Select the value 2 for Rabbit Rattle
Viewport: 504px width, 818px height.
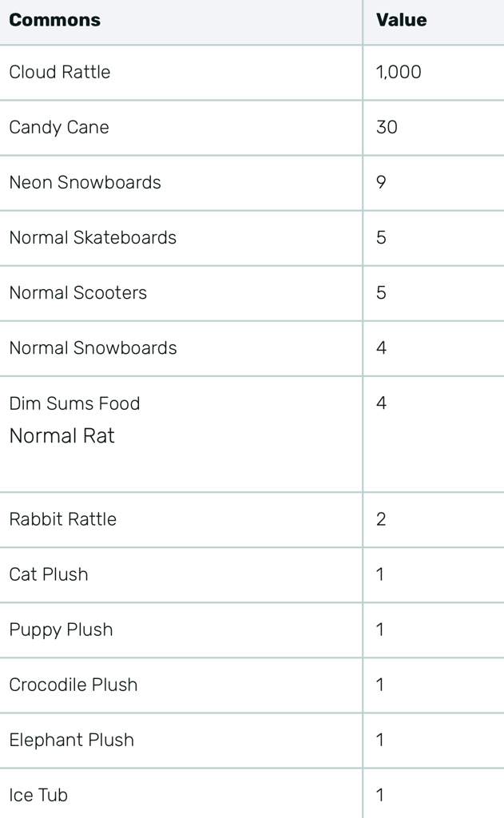coord(381,519)
